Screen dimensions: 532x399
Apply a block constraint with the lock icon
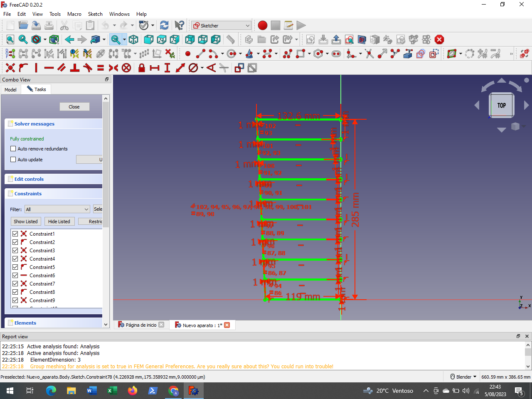tap(141, 68)
